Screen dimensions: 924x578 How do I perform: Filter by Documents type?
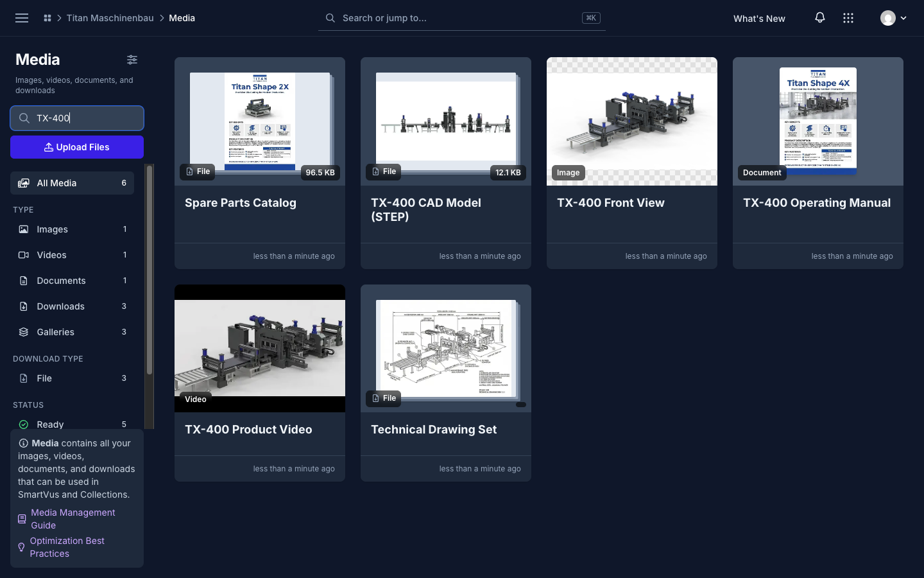point(73,281)
